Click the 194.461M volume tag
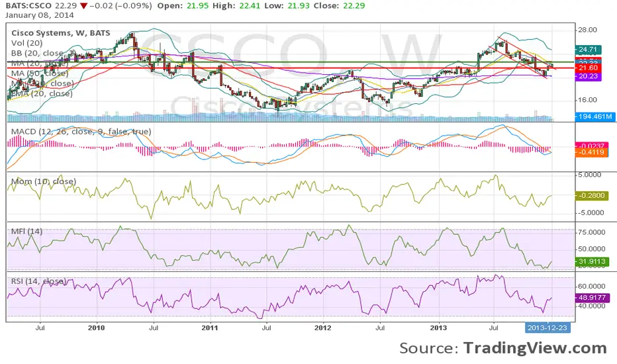Image resolution: width=617 pixels, height=364 pixels. click(595, 116)
